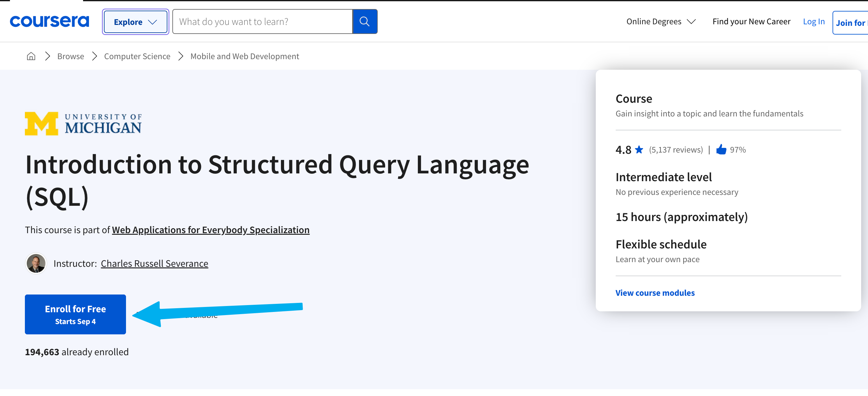Click the '194,663 already enrolled' text
This screenshot has width=868, height=396.
point(77,352)
